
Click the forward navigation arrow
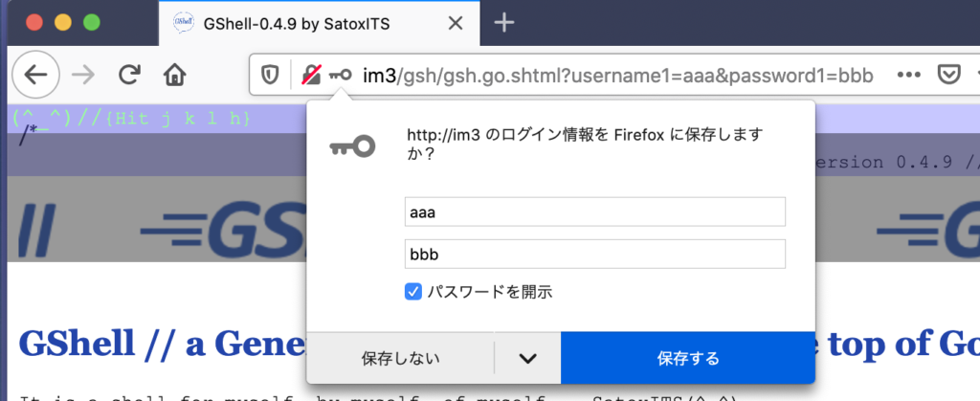[83, 76]
